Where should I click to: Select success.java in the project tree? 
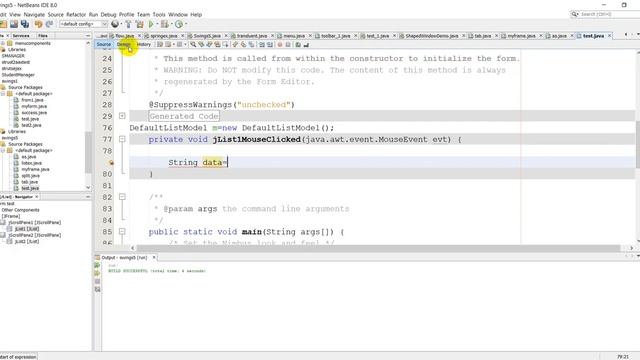tap(34, 113)
